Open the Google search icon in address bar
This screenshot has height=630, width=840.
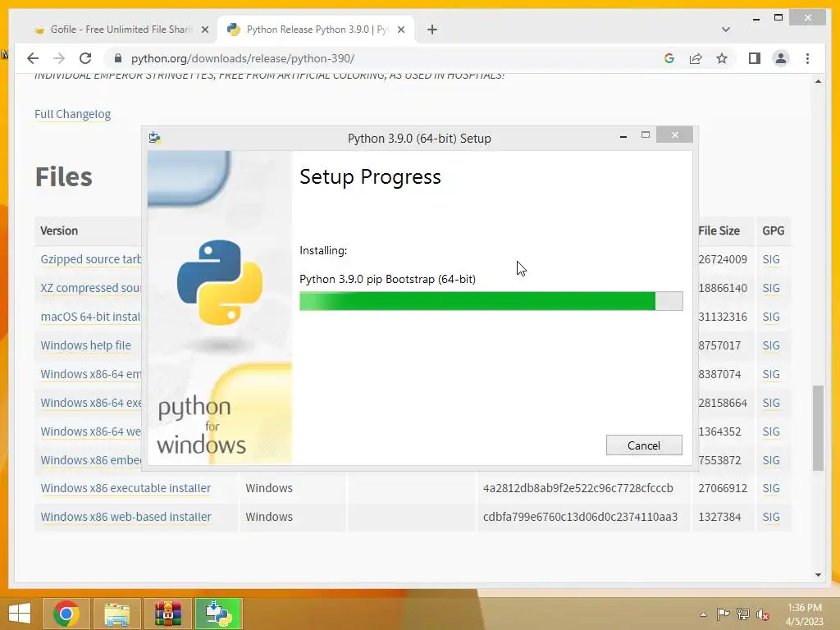669,58
